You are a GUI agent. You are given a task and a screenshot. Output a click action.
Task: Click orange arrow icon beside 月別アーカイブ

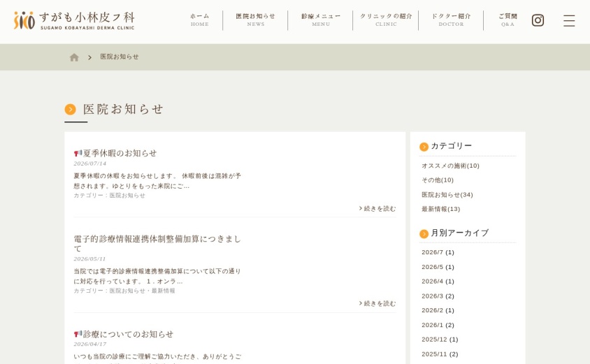click(424, 234)
